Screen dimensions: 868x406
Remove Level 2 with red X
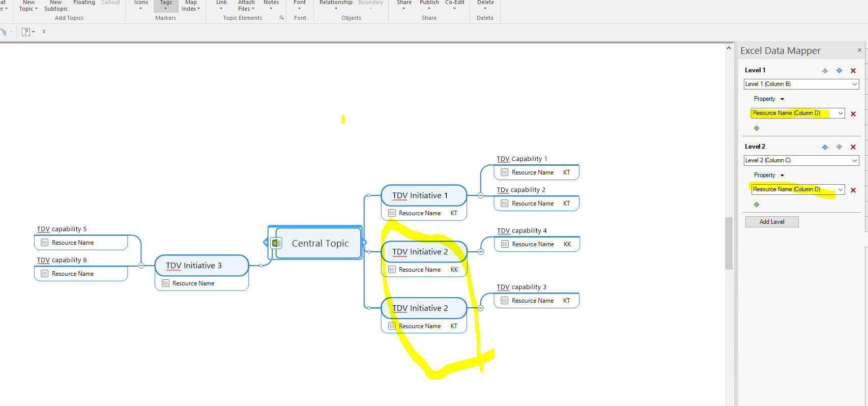pyautogui.click(x=853, y=147)
